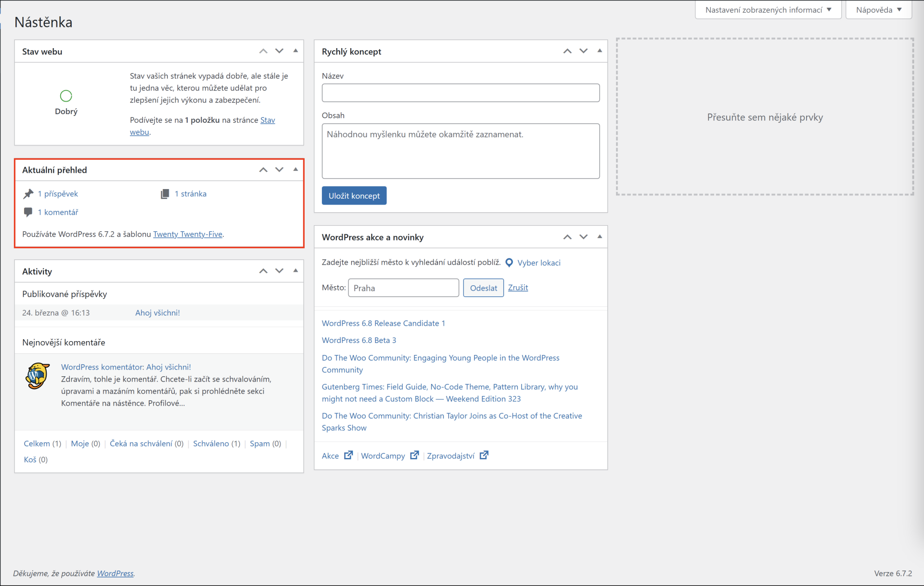Click the pages icon beside 1 stránka

click(165, 193)
